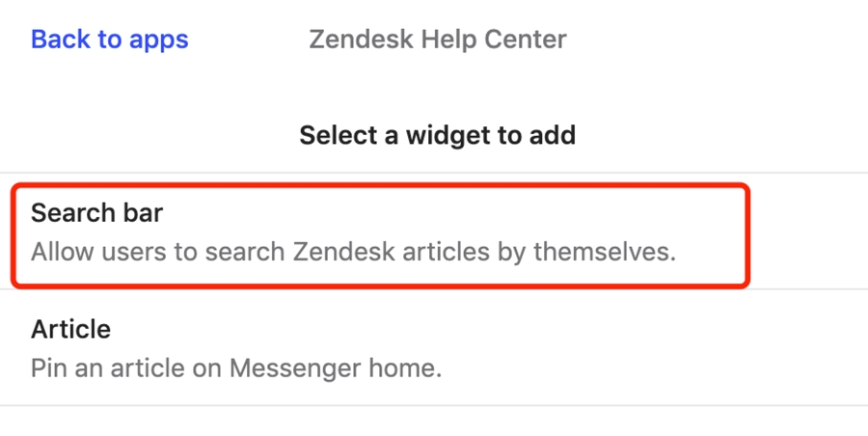Click the red-outlined Search bar item

point(380,232)
